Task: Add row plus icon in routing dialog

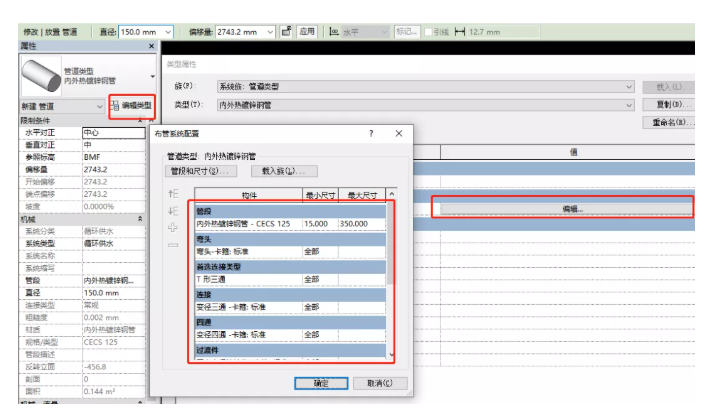Action: point(173,227)
